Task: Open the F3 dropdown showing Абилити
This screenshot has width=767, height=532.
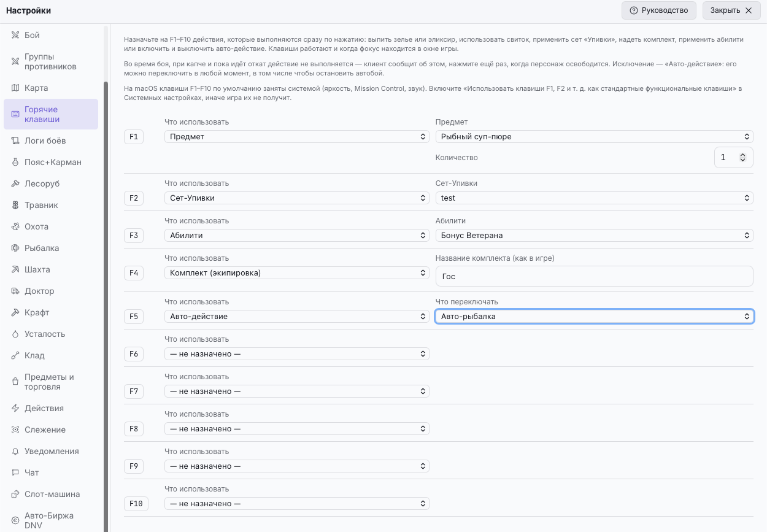Action: click(x=297, y=235)
